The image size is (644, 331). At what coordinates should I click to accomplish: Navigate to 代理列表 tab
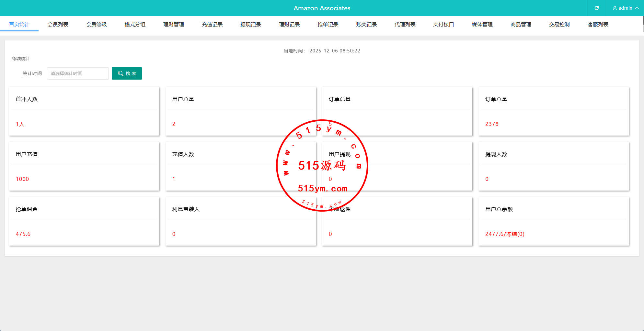[405, 25]
